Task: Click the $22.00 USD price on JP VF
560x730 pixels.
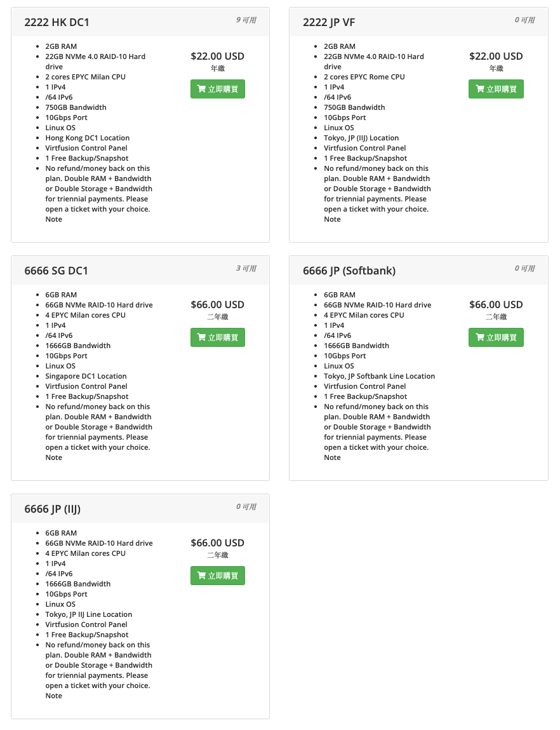Action: (x=496, y=56)
